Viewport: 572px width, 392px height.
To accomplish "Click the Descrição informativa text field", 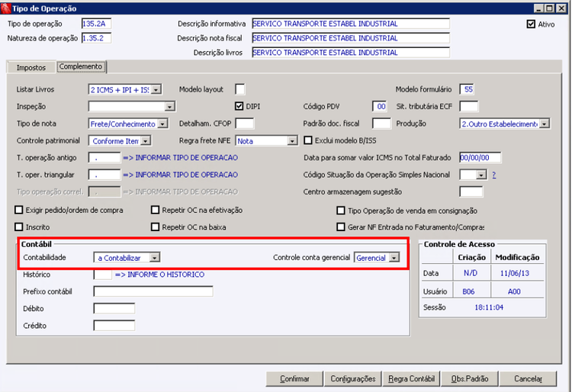I will [351, 24].
